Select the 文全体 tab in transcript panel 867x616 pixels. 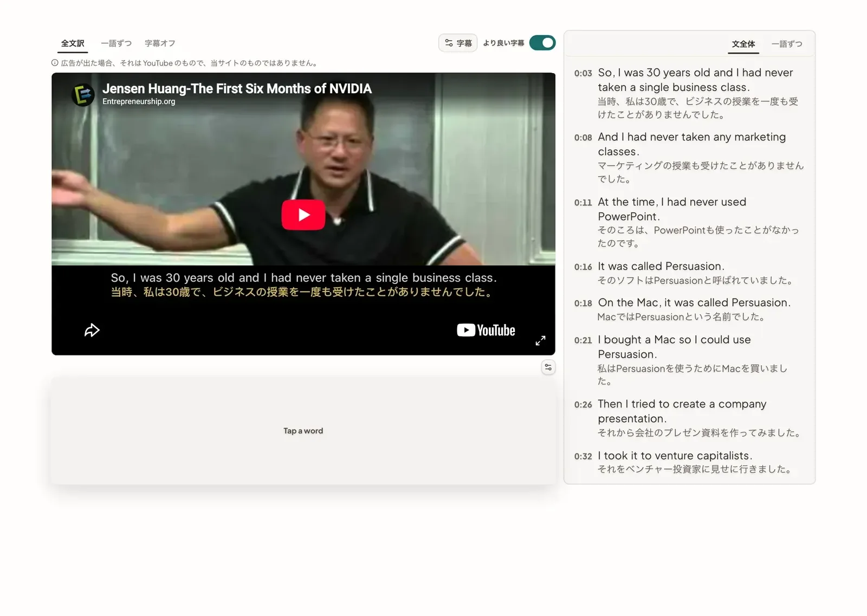pyautogui.click(x=743, y=44)
